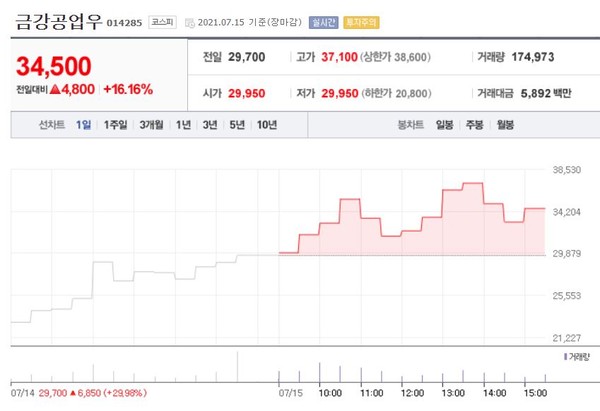Open the 5년 chart view

coord(237,125)
